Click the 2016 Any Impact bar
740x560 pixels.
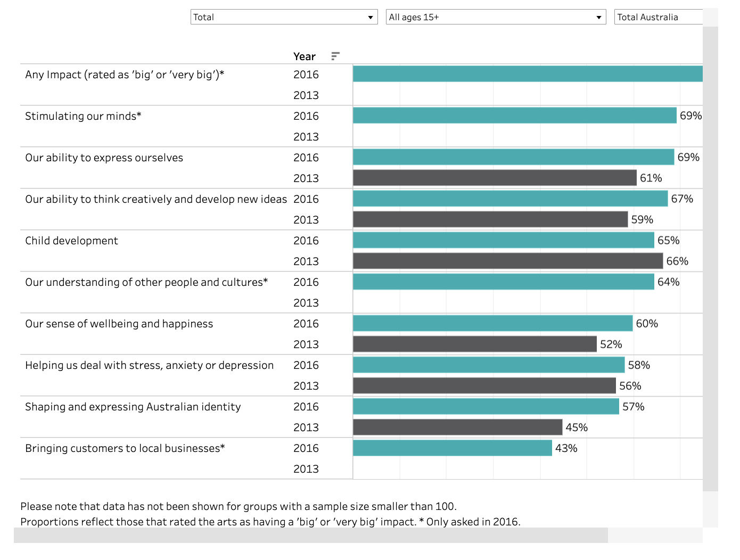click(x=527, y=74)
